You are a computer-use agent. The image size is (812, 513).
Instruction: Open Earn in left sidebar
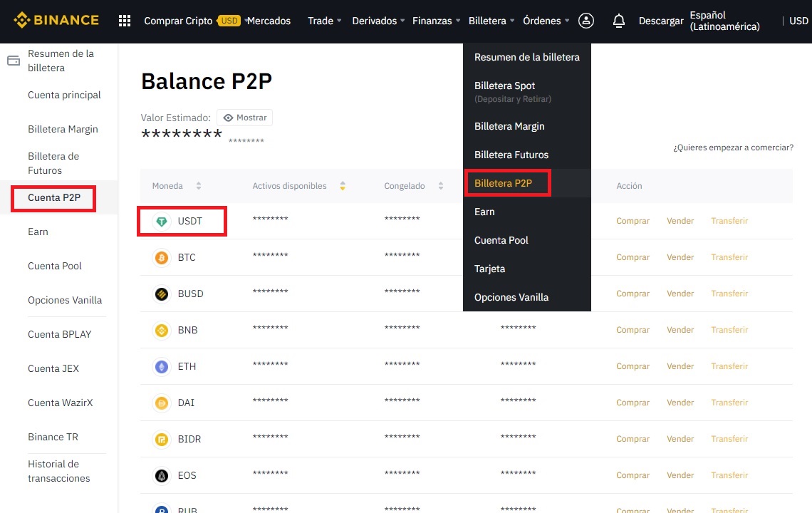(x=38, y=232)
